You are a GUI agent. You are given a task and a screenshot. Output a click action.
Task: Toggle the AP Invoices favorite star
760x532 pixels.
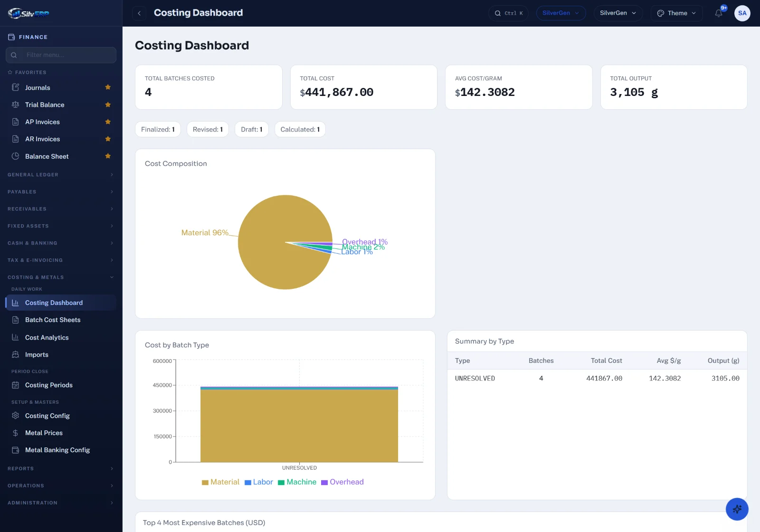pos(108,122)
